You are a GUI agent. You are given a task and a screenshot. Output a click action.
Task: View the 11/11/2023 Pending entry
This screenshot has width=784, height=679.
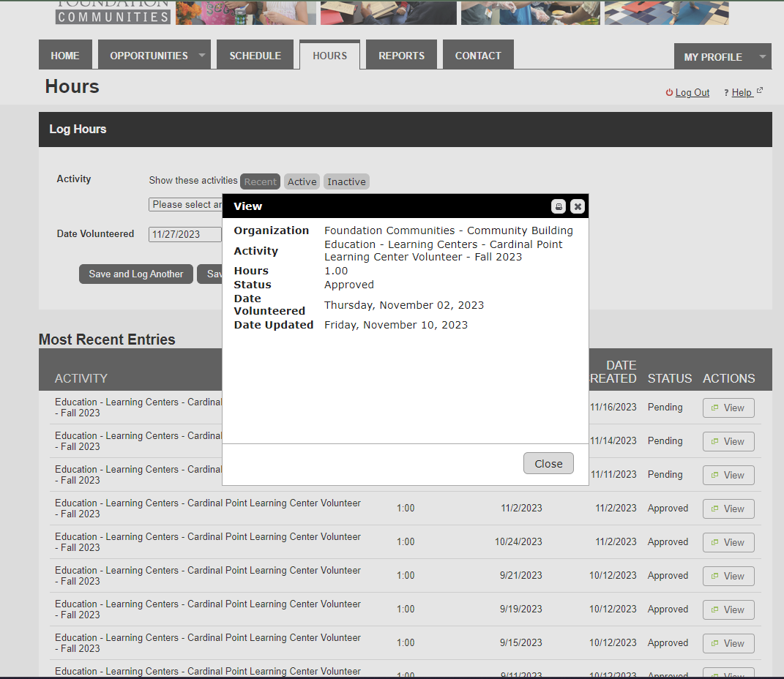(728, 475)
